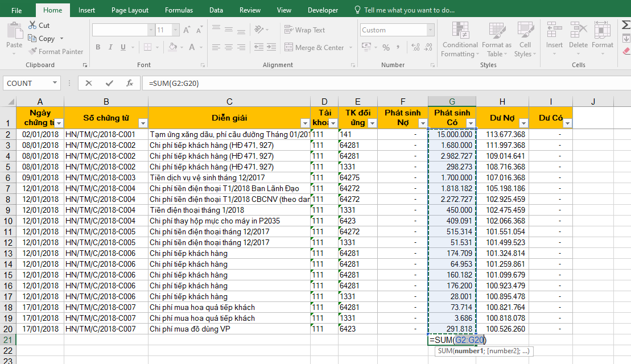Click the Format as Table icon
Viewport: 631px width, 364px height.
coord(496,40)
